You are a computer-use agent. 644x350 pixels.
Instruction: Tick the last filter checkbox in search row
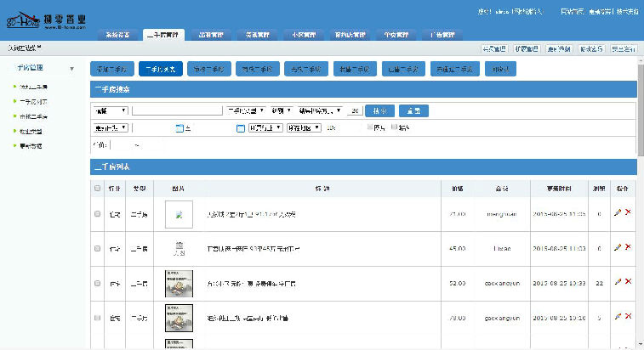pos(394,127)
